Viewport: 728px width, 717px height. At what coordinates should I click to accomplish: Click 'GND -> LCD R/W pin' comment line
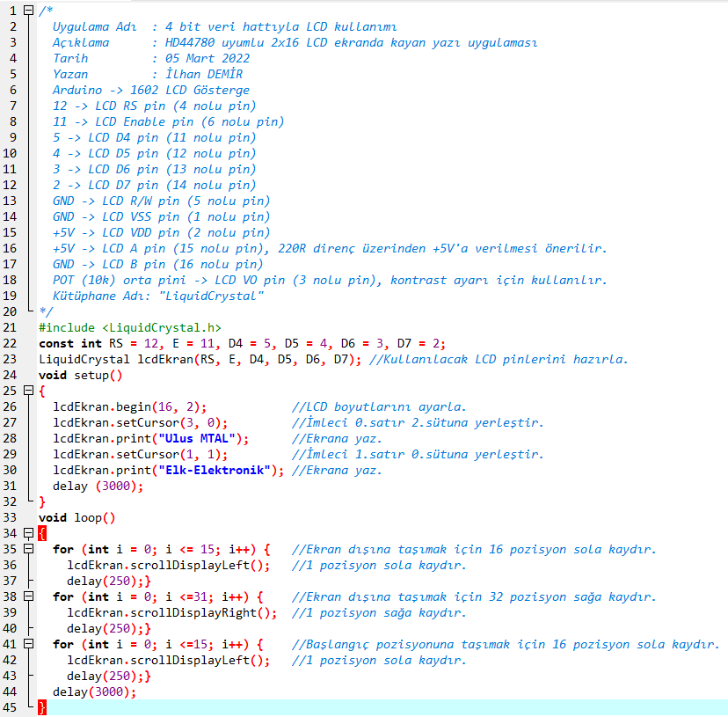(161, 201)
